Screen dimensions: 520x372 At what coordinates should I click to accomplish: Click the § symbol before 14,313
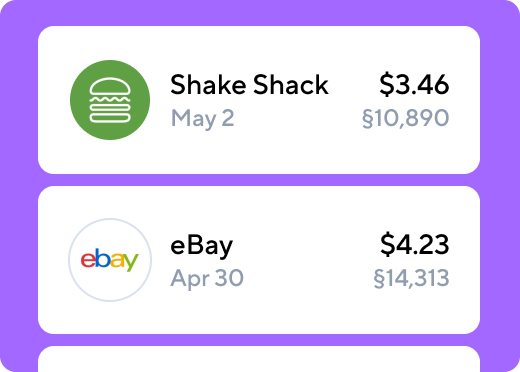click(378, 278)
